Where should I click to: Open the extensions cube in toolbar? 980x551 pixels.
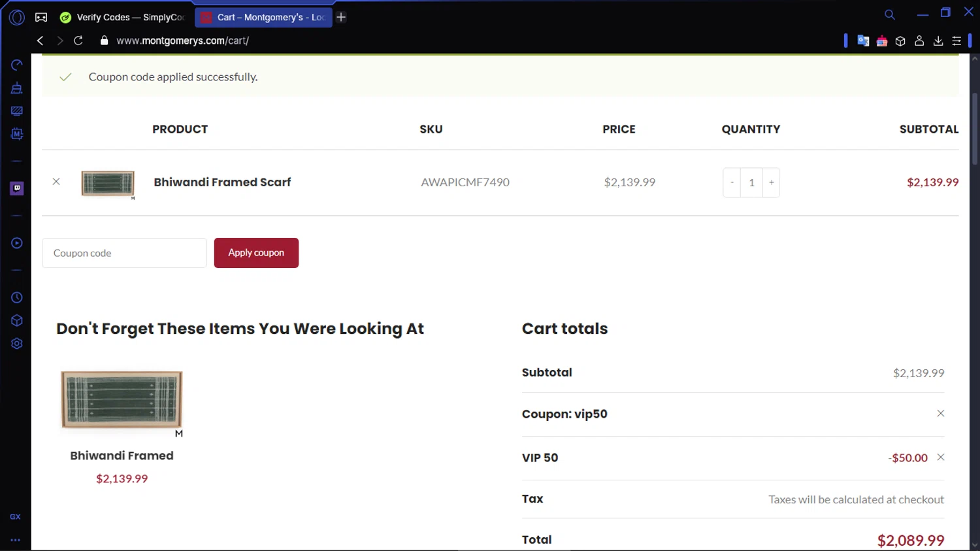click(900, 41)
